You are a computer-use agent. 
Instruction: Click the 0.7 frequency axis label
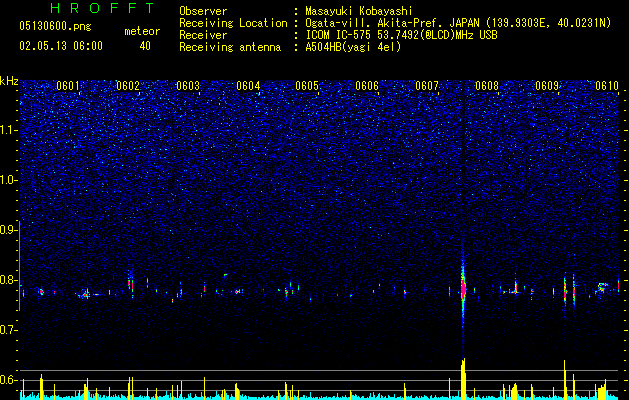[x=8, y=330]
